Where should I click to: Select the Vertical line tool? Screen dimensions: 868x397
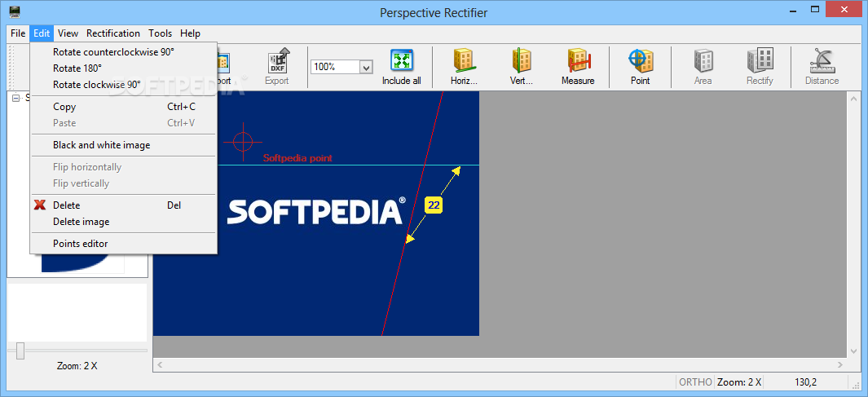[521, 60]
